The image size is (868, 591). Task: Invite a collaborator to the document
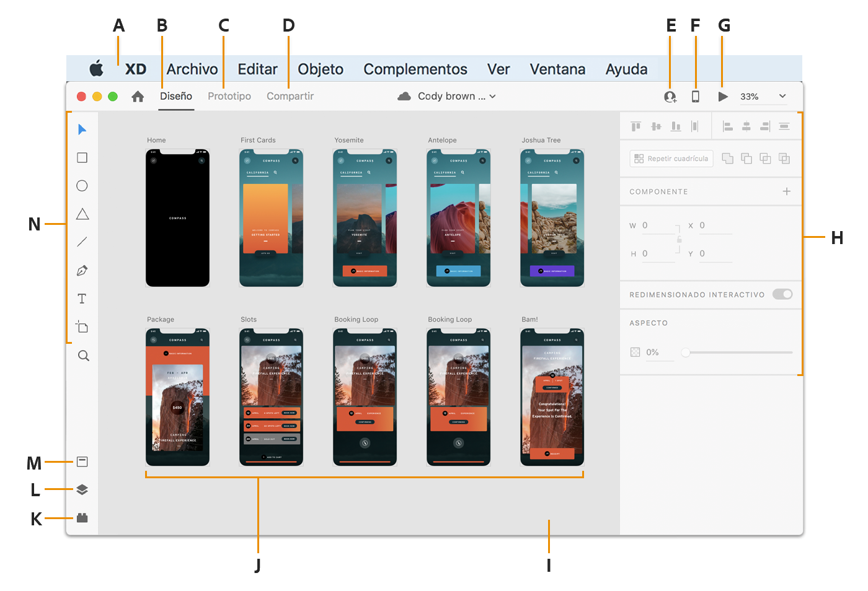[x=669, y=97]
